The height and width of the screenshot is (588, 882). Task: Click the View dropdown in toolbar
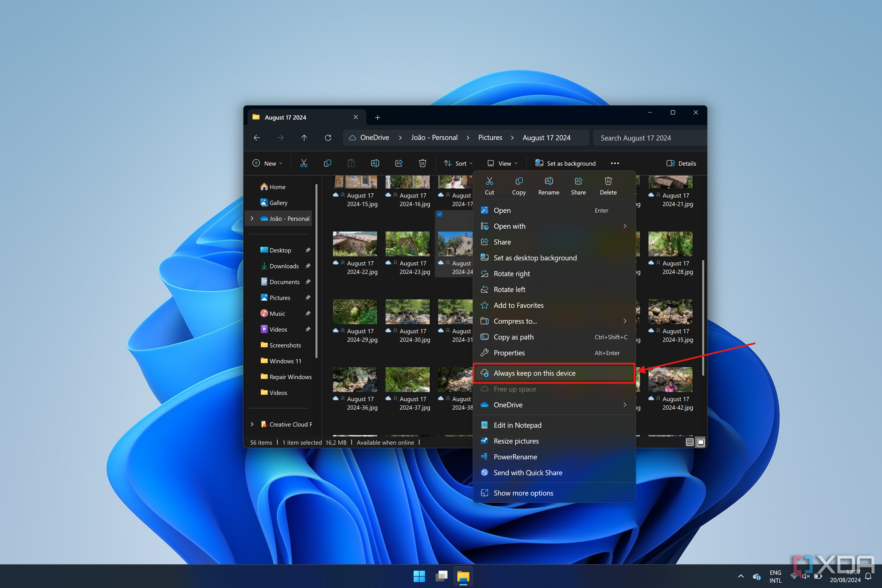[x=503, y=163]
